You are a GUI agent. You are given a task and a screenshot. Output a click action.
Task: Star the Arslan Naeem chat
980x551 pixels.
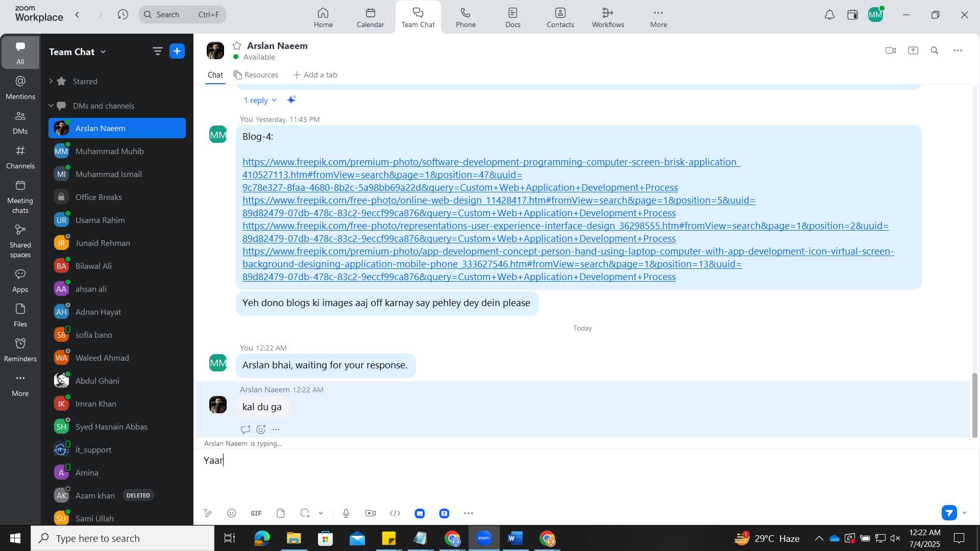[237, 45]
